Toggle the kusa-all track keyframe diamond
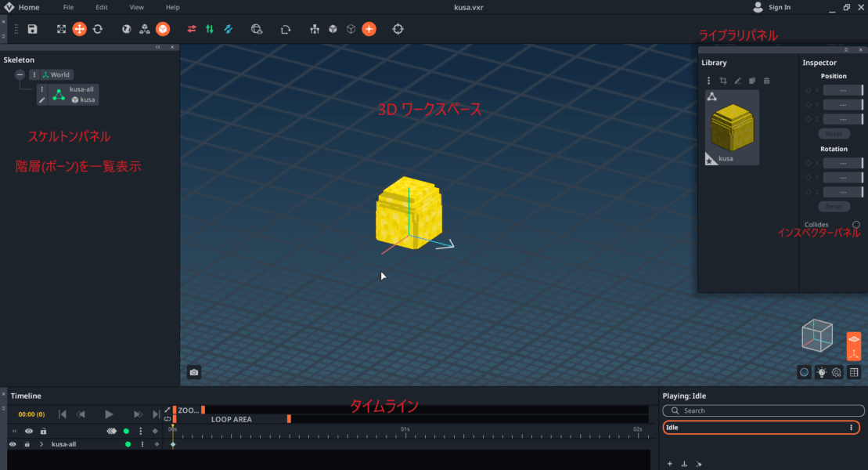This screenshot has height=470, width=868. click(157, 444)
